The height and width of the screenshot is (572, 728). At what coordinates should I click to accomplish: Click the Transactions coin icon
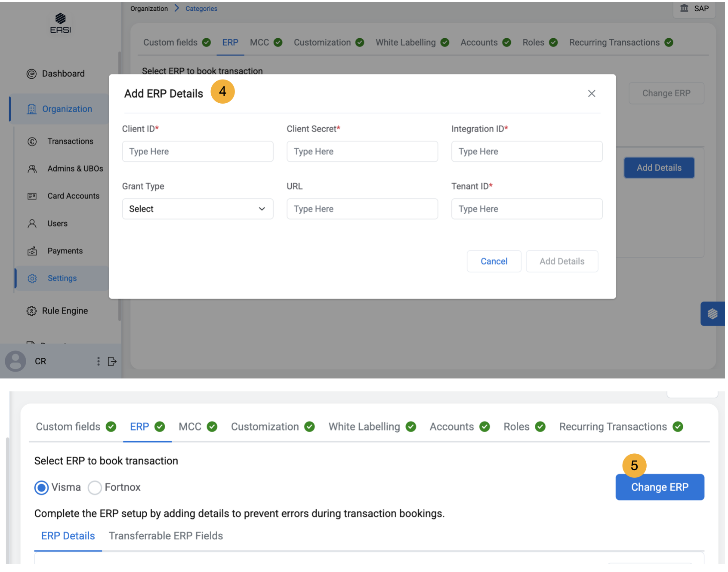tap(32, 141)
